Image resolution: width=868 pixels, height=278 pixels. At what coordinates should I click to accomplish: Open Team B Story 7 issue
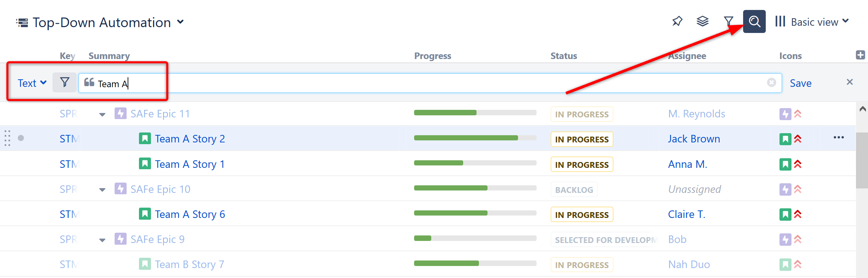pos(189,264)
